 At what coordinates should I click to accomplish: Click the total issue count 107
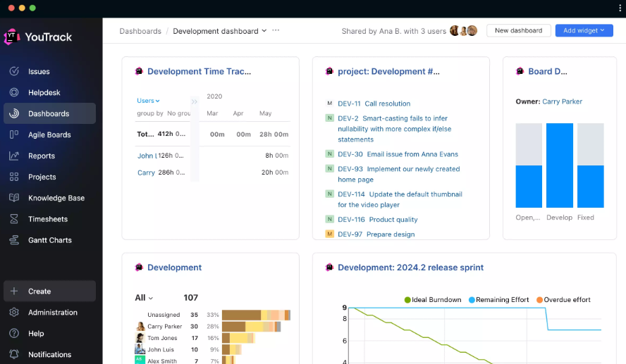(x=190, y=298)
